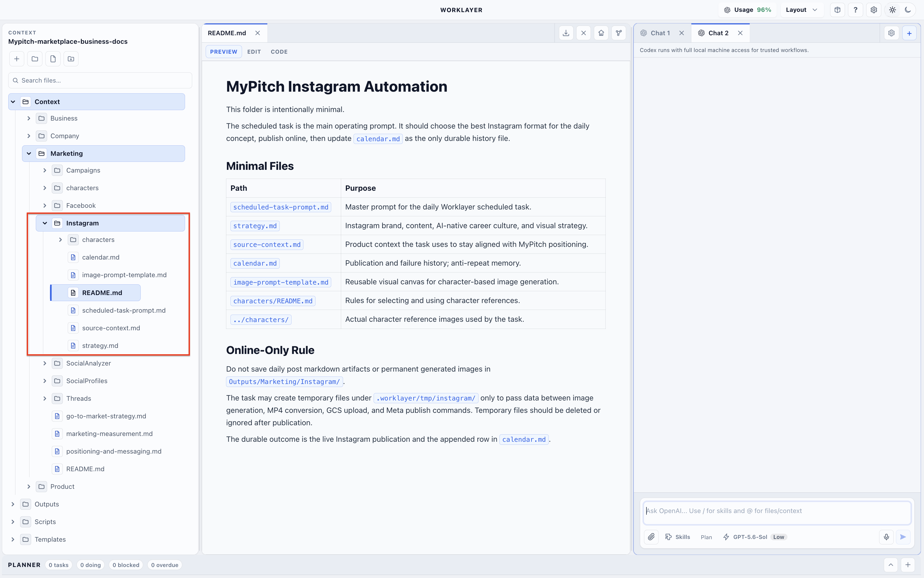
Task: Expand the SocialAnalyzer folder
Action: (x=45, y=363)
